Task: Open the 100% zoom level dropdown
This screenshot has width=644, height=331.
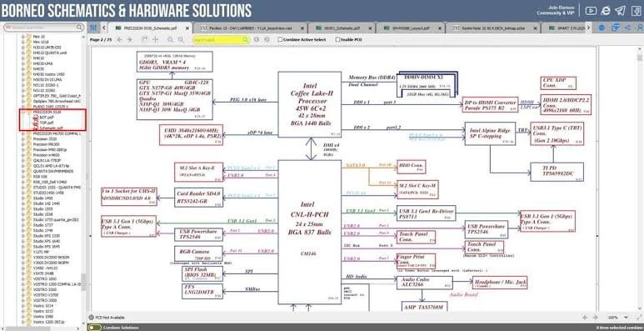Action: (x=618, y=318)
